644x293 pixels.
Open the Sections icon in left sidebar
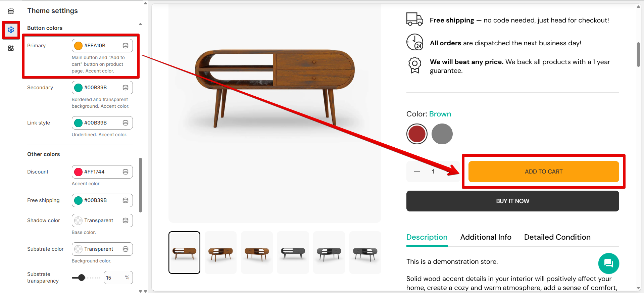[11, 11]
